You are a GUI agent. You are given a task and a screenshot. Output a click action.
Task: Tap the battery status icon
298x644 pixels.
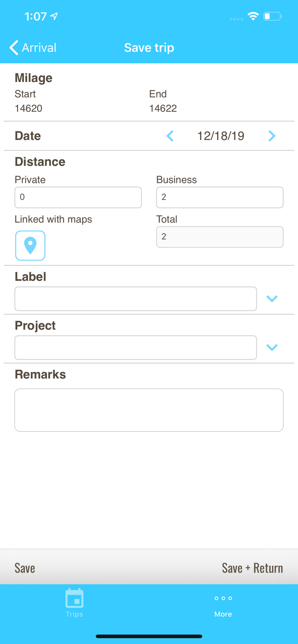point(273,17)
